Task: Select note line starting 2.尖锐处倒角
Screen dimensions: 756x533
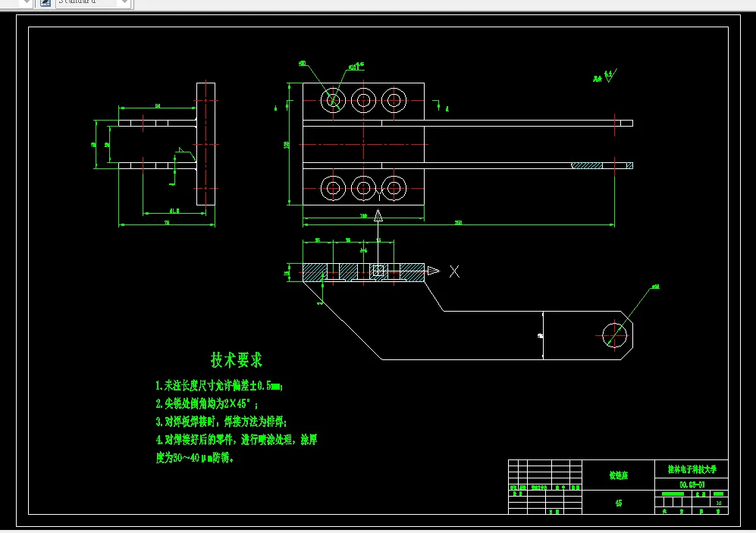Action: 206,403
